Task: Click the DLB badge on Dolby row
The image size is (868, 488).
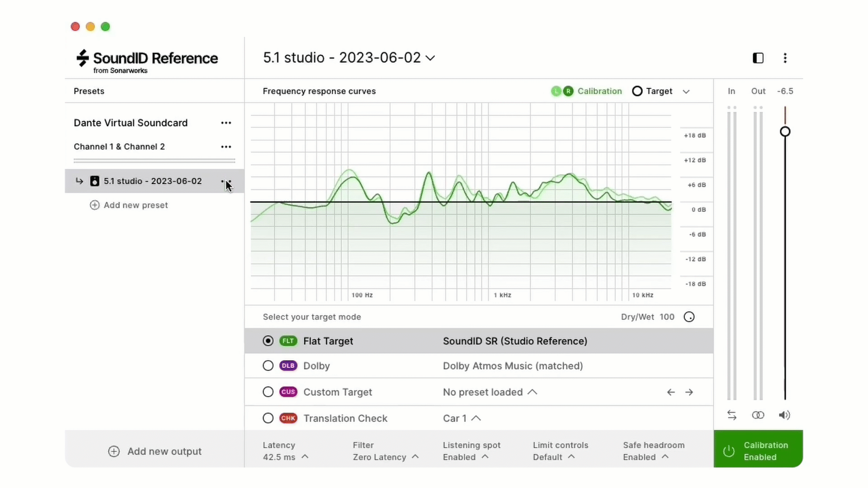Action: pos(288,366)
